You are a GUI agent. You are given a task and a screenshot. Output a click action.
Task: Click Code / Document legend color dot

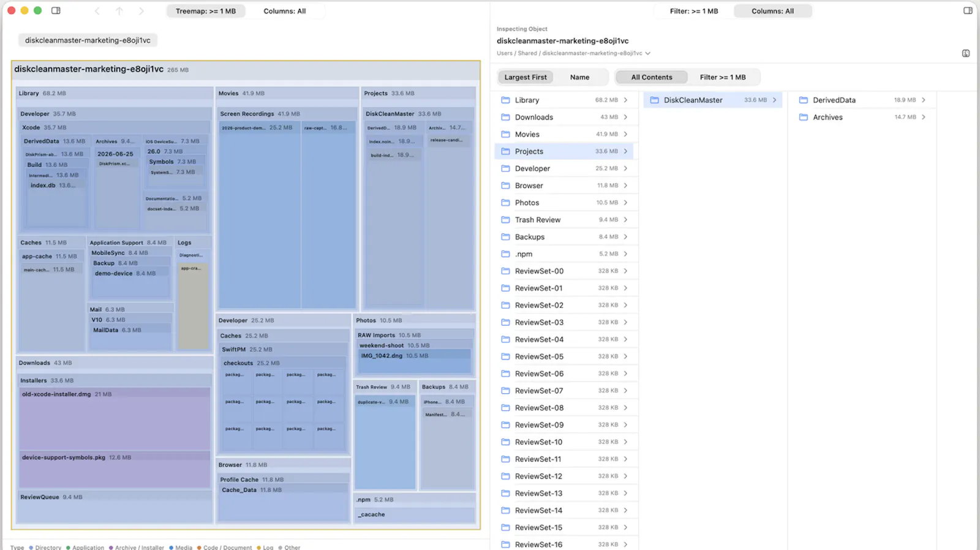click(199, 548)
